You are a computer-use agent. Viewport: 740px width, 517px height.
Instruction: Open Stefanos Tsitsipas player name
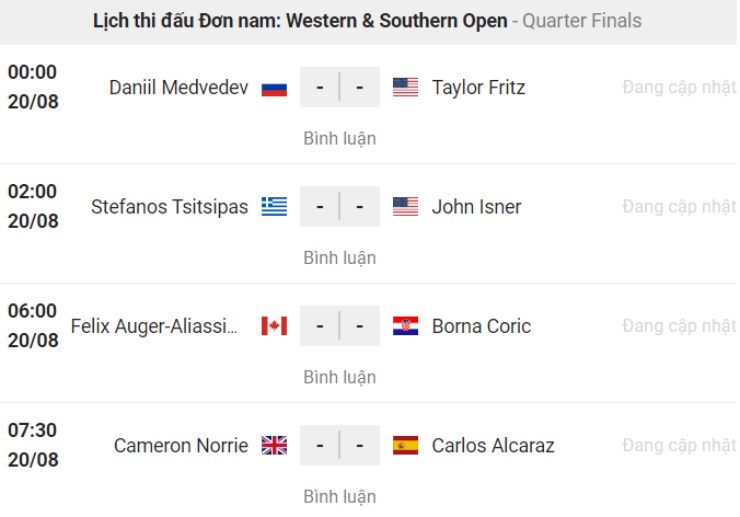[169, 207]
